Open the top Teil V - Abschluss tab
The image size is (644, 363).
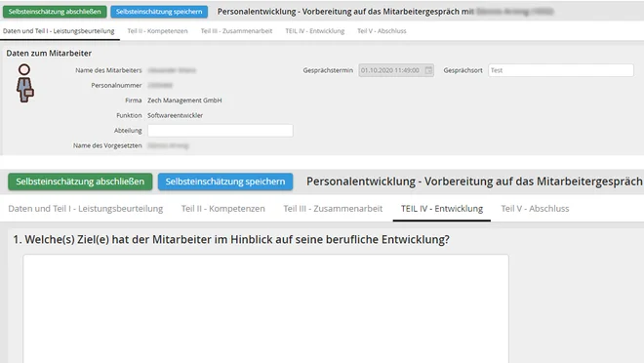pyautogui.click(x=382, y=31)
